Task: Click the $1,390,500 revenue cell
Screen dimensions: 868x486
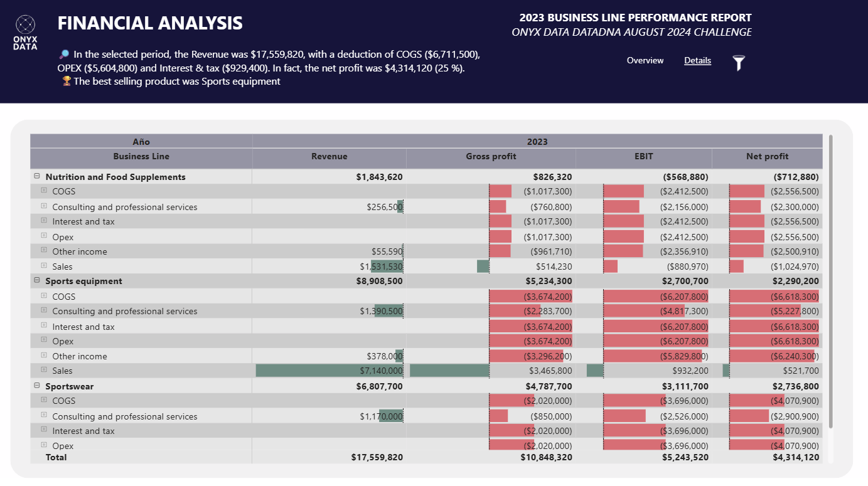Action: [x=330, y=311]
